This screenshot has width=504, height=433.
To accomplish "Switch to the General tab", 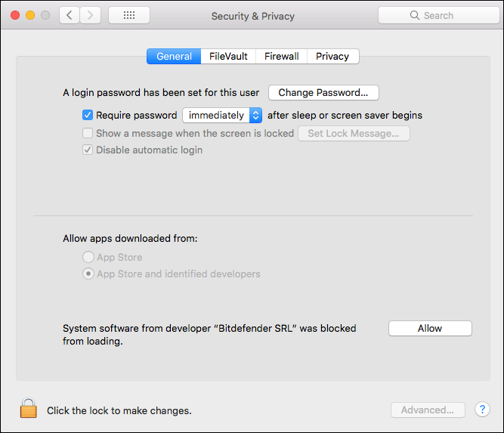I will [174, 56].
